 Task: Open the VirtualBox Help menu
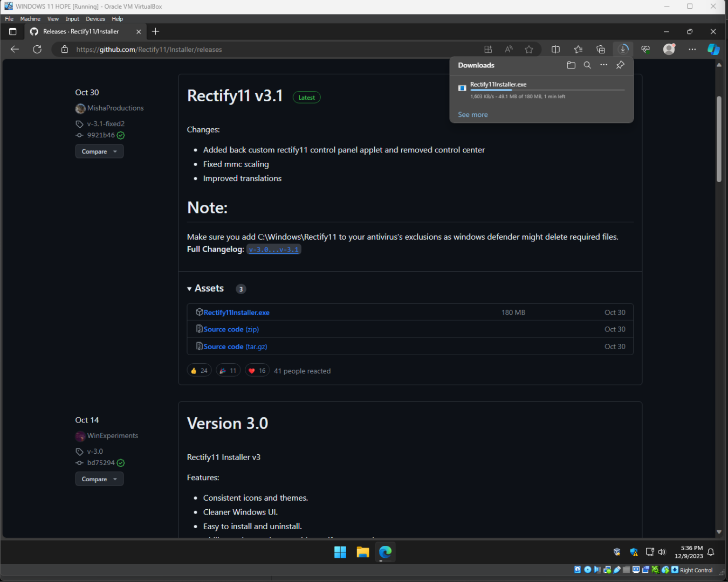[118, 19]
